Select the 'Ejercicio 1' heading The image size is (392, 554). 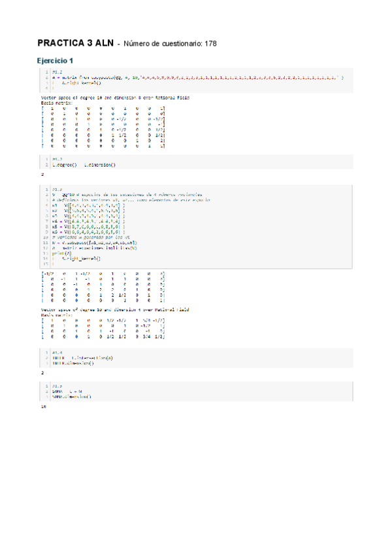tap(55, 61)
